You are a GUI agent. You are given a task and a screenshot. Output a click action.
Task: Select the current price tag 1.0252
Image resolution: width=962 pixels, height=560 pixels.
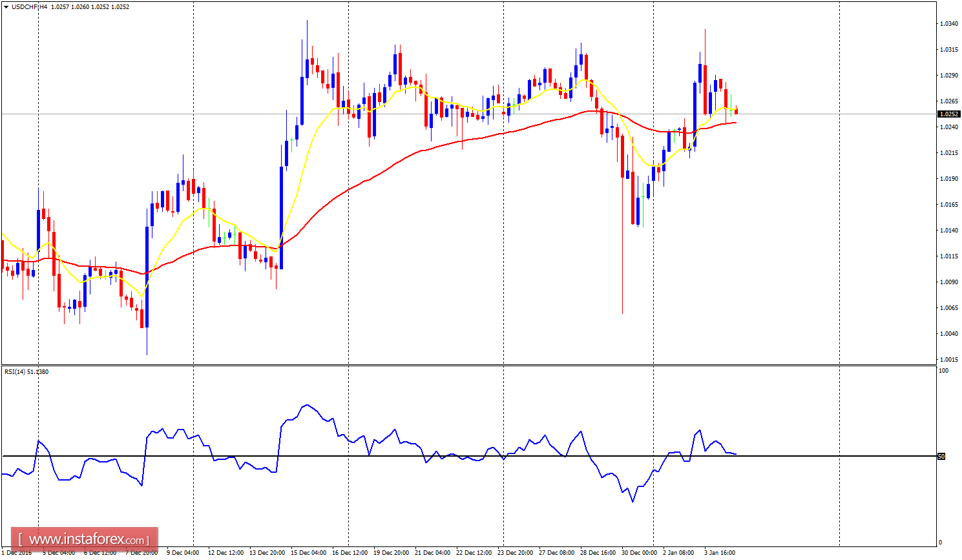coord(948,112)
